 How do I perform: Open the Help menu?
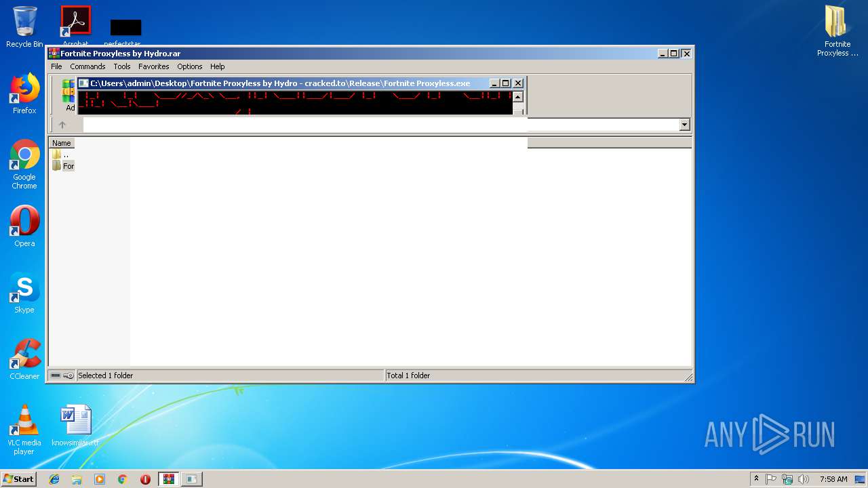(x=217, y=66)
